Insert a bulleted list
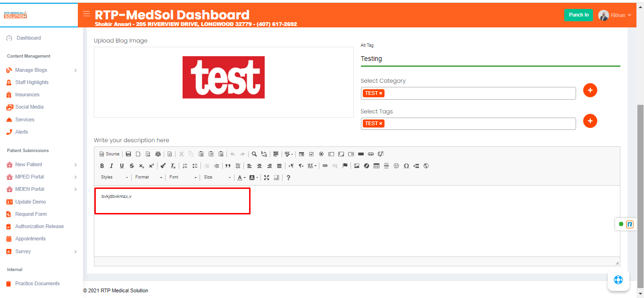644x298 pixels. (195, 166)
